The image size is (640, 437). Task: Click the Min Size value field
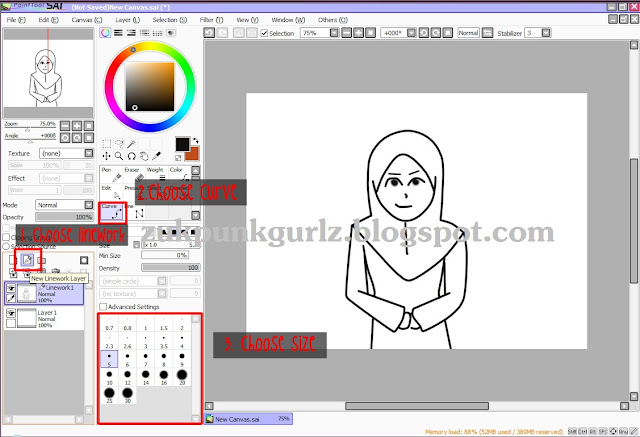165,255
